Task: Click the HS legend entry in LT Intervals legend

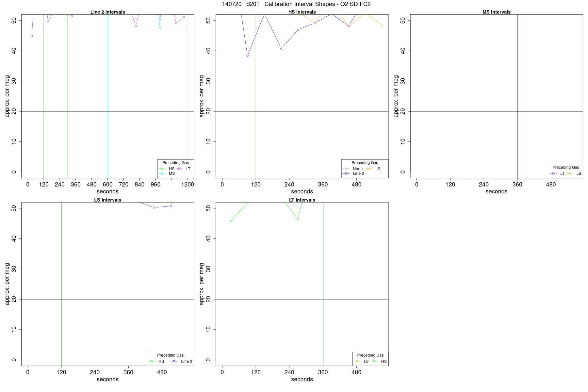Action: 379,361
